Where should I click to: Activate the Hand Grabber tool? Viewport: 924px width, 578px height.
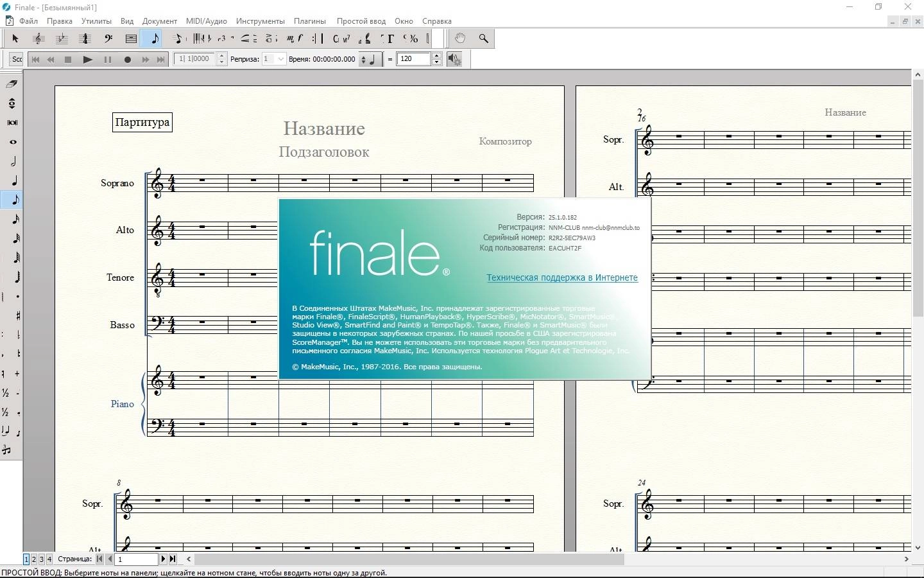[x=460, y=39]
